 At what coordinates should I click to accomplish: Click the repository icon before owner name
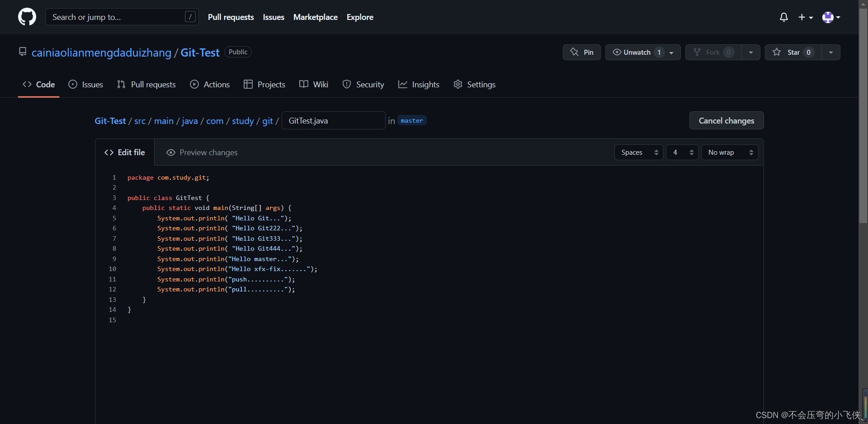[x=23, y=52]
